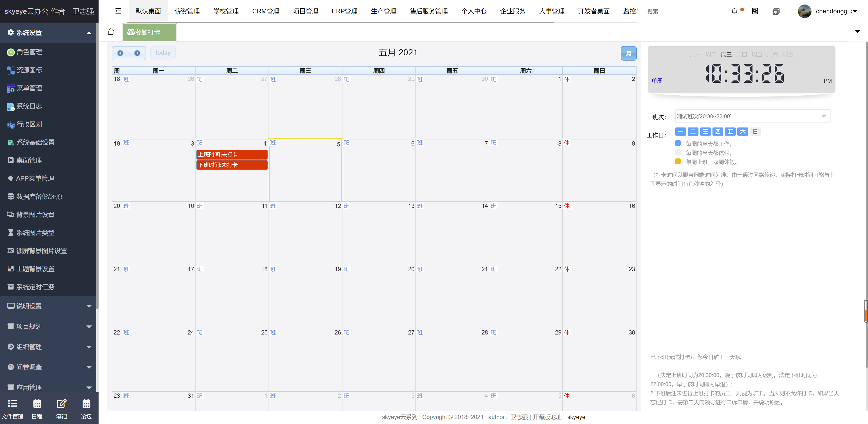Open 角色管理 in sidebar
This screenshot has height=424, width=868.
48,52
